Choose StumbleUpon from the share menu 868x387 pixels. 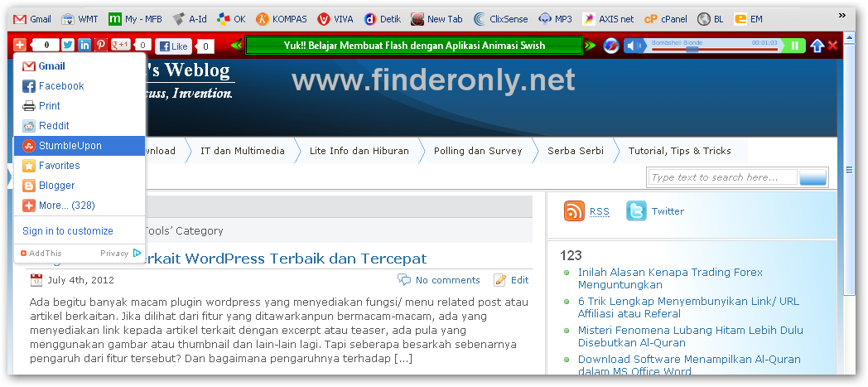80,146
